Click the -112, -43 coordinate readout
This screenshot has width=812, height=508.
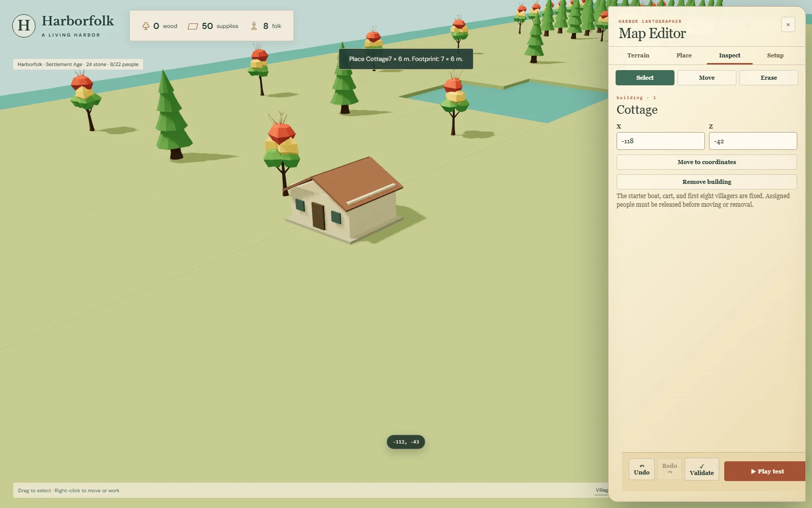405,442
